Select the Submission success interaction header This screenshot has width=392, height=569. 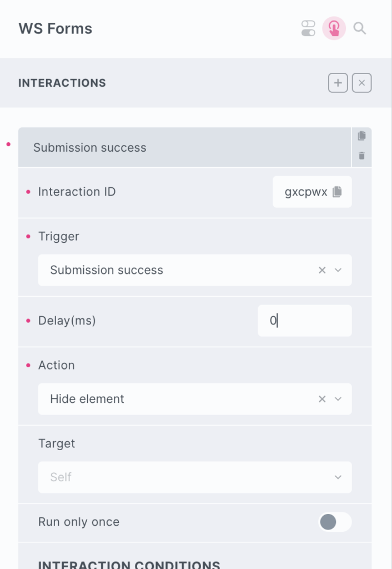coord(183,148)
